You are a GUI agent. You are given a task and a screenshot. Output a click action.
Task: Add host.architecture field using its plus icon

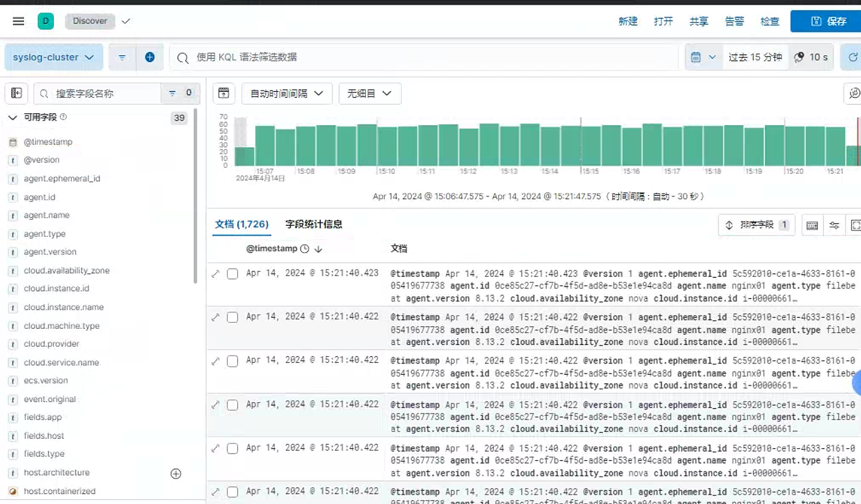(176, 473)
